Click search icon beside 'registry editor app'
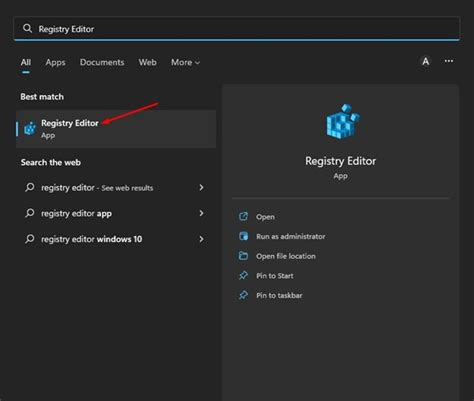The width and height of the screenshot is (474, 401). point(30,213)
